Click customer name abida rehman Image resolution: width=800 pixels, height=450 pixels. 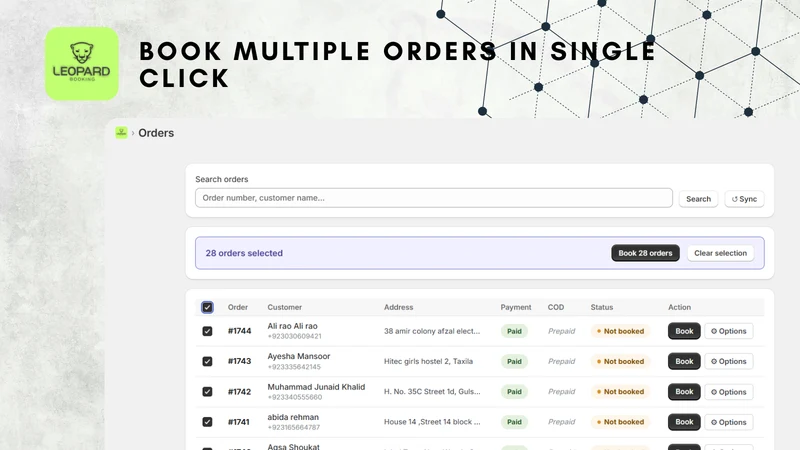[293, 417]
